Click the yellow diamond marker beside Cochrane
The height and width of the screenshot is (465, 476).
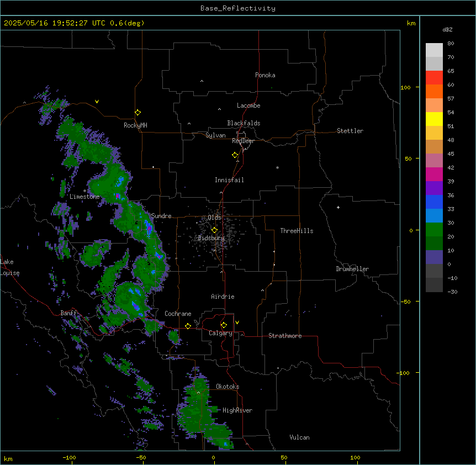pyautogui.click(x=188, y=326)
